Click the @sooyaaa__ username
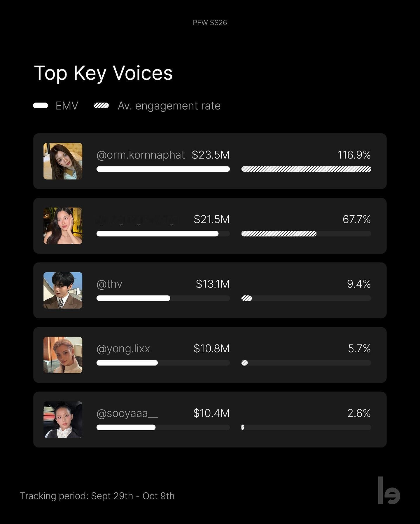Screen dimensions: 420x524 [127, 413]
